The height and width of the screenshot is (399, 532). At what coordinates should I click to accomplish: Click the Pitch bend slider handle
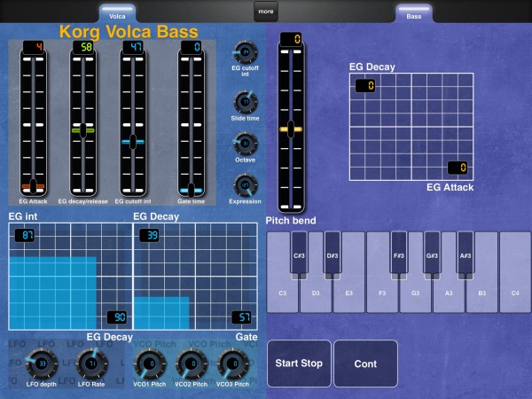pos(291,129)
